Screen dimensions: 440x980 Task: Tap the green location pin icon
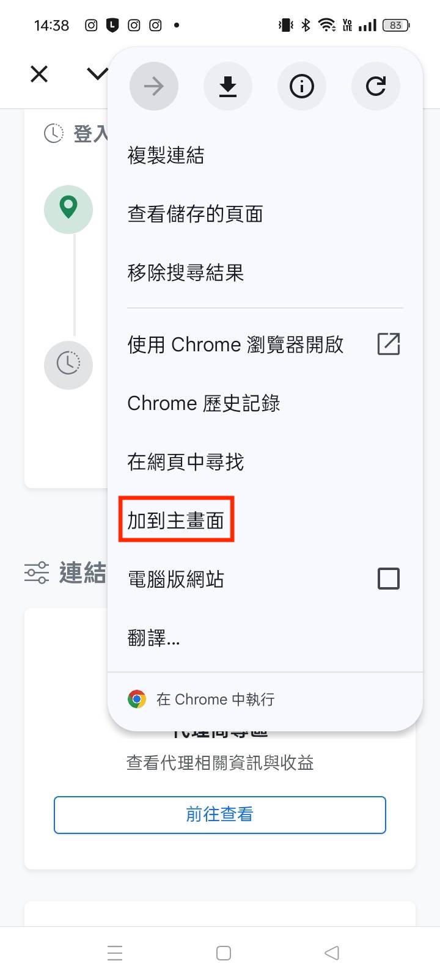click(68, 209)
